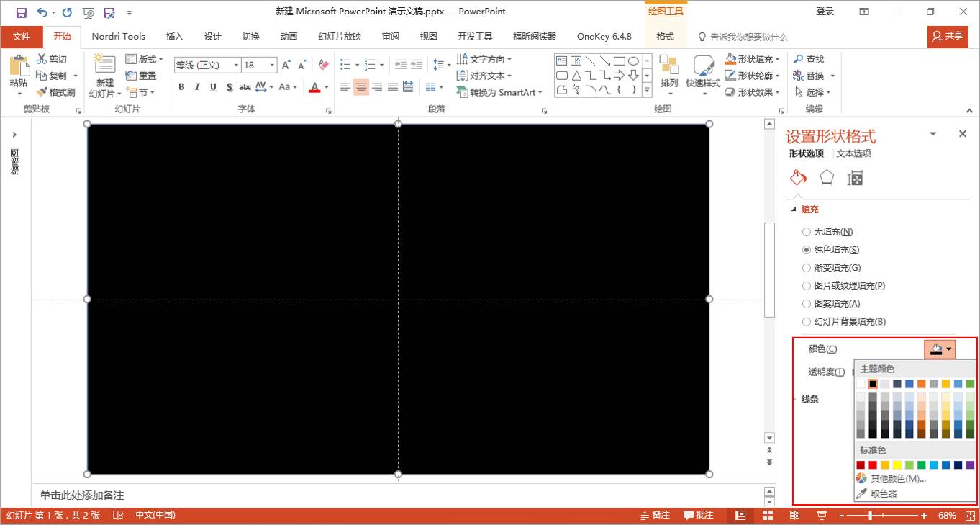Viewport: 980px width, 525px height.
Task: Select 渐变填充(G) radio option
Action: (831, 268)
